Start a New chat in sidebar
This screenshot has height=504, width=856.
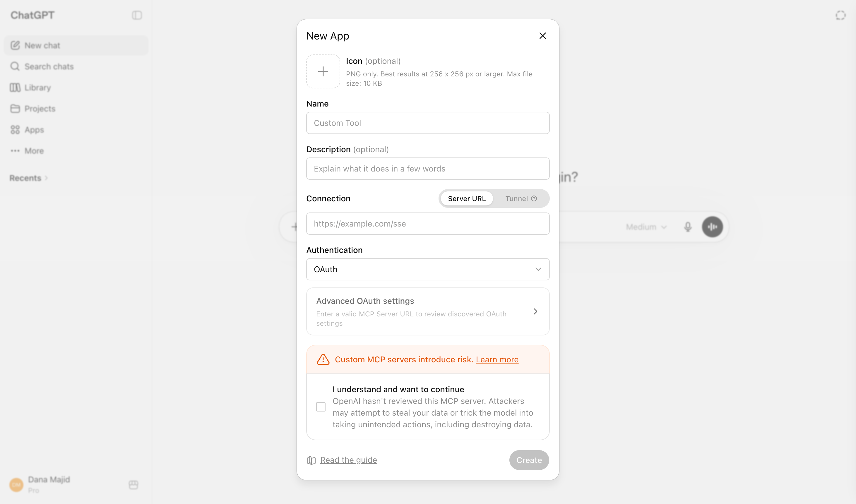76,45
